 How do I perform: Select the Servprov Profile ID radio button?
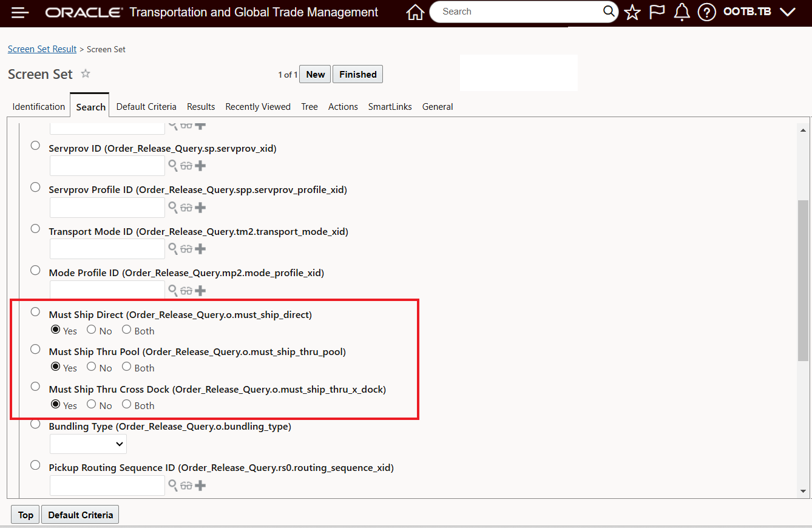[x=35, y=187]
